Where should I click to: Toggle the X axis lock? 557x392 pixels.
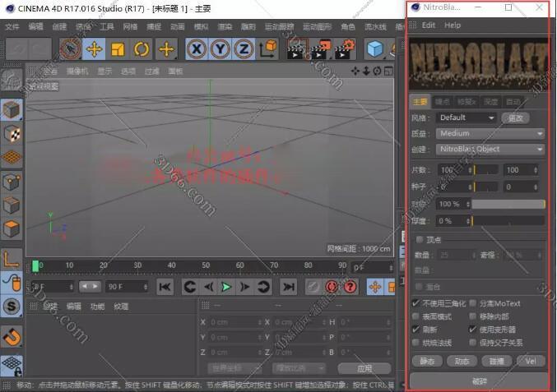196,49
